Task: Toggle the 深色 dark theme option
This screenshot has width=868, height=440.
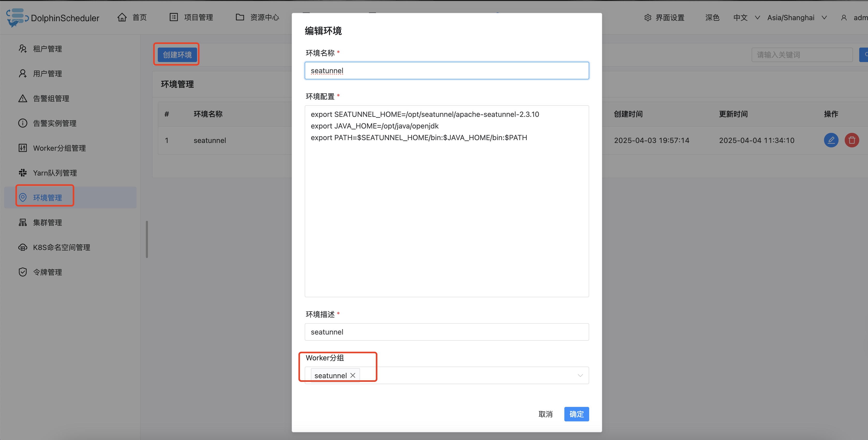Action: pyautogui.click(x=712, y=18)
